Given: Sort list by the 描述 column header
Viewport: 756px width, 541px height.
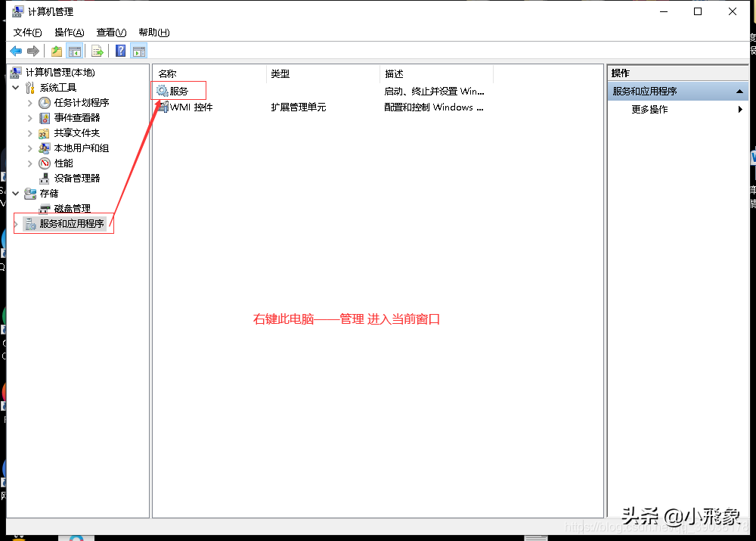Looking at the screenshot, I should point(437,74).
